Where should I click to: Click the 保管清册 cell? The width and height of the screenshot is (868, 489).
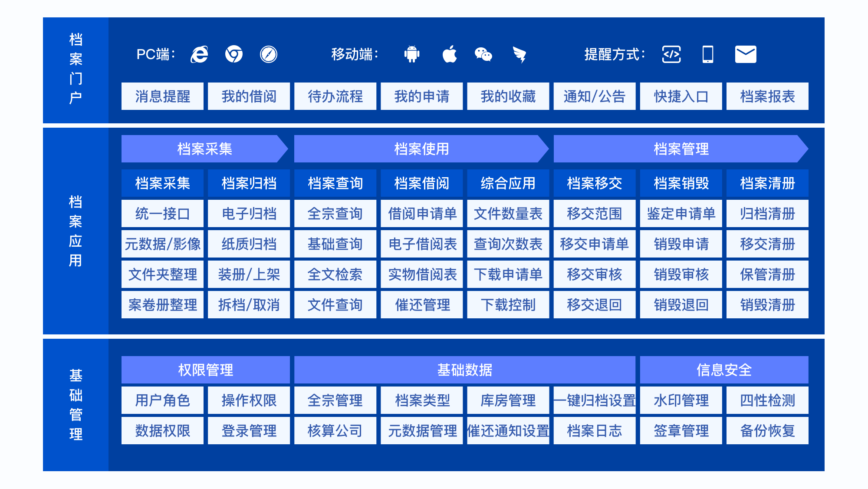[x=767, y=274]
